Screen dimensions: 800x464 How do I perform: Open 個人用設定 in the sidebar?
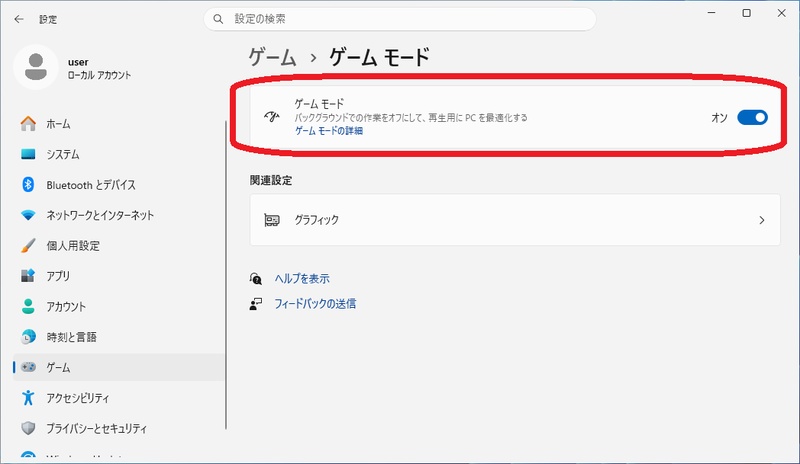click(119, 246)
